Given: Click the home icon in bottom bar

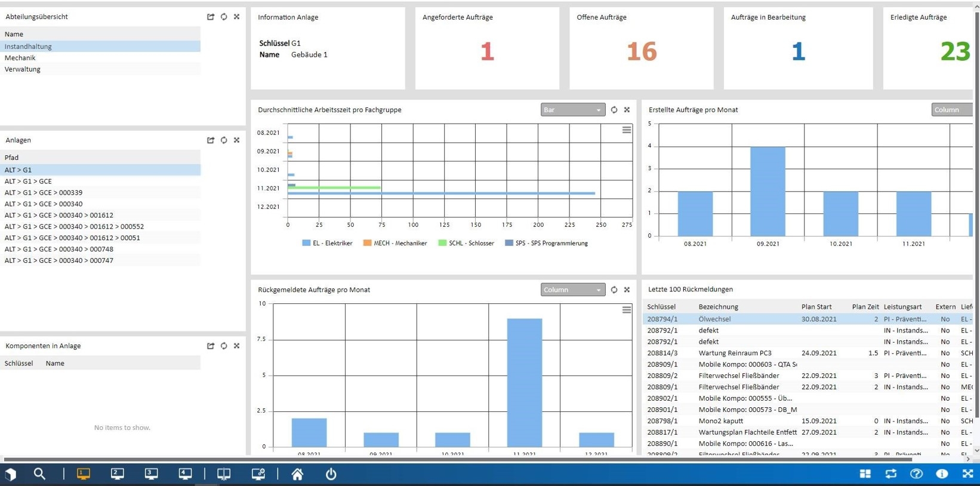Looking at the screenshot, I should click(x=297, y=474).
